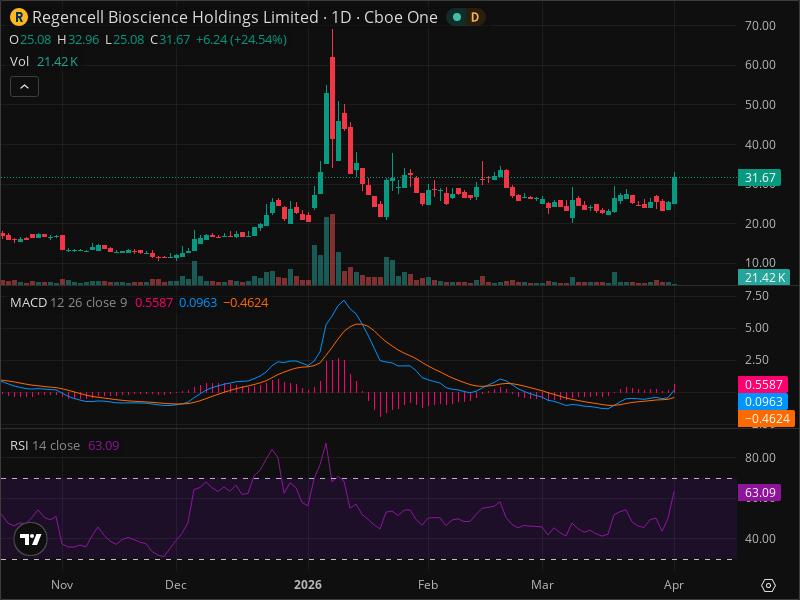Click the 70.00 price scale label
The height and width of the screenshot is (600, 800).
[x=760, y=26]
